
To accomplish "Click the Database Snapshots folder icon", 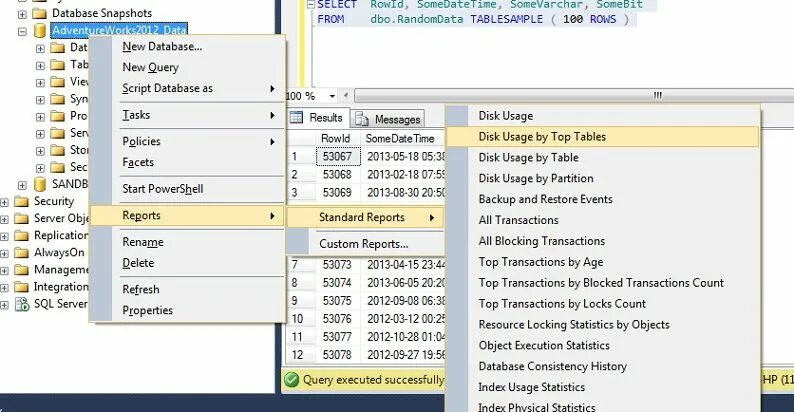I will pyautogui.click(x=39, y=13).
